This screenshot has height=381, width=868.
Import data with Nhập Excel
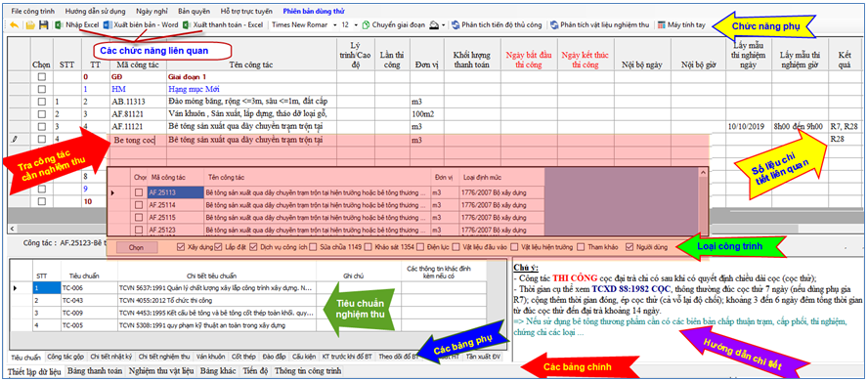(x=77, y=24)
